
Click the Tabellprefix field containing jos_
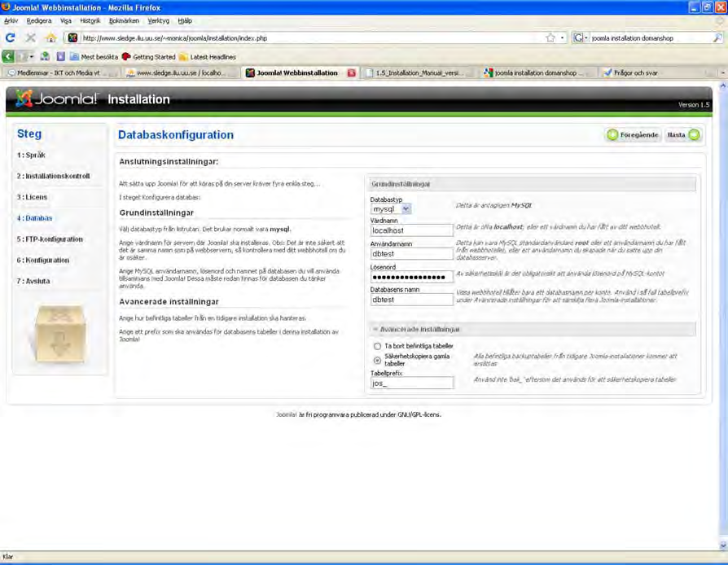click(x=411, y=383)
